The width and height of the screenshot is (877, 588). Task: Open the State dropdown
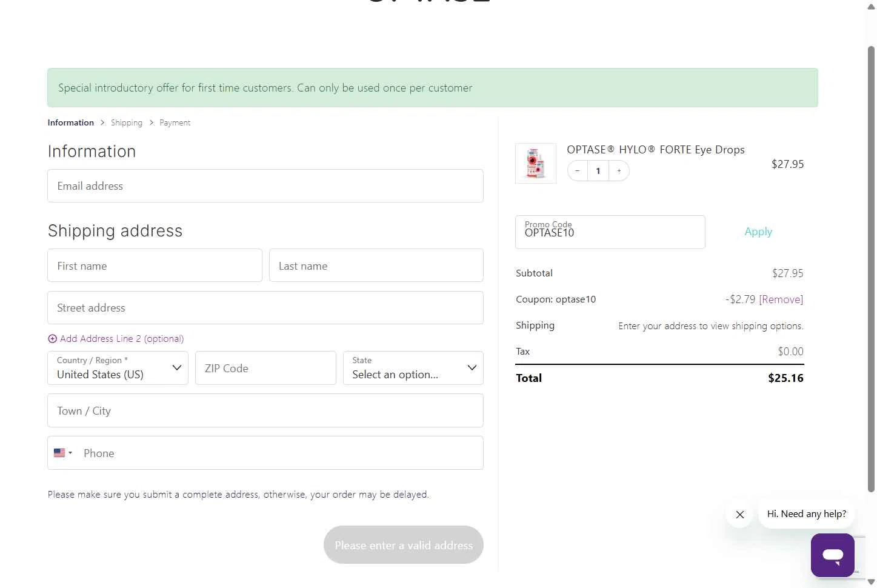click(413, 368)
